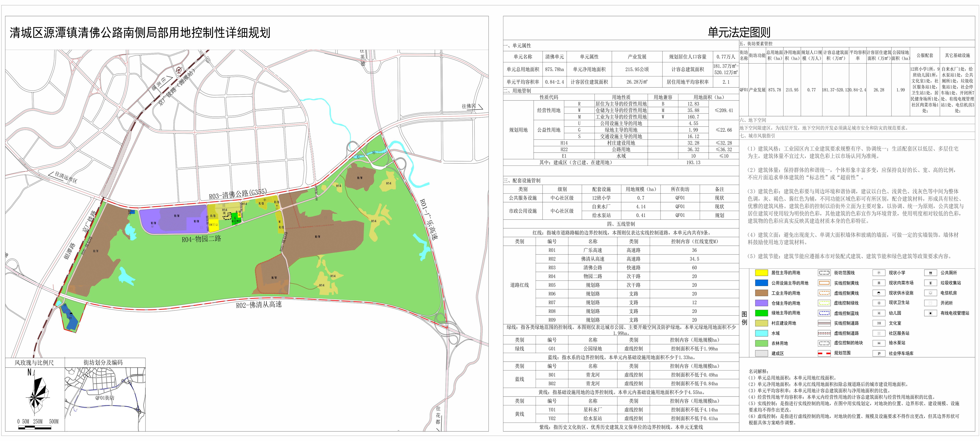Click the 七、城市风貌指引 section header
Screen dimensions: 980x441
758,136
